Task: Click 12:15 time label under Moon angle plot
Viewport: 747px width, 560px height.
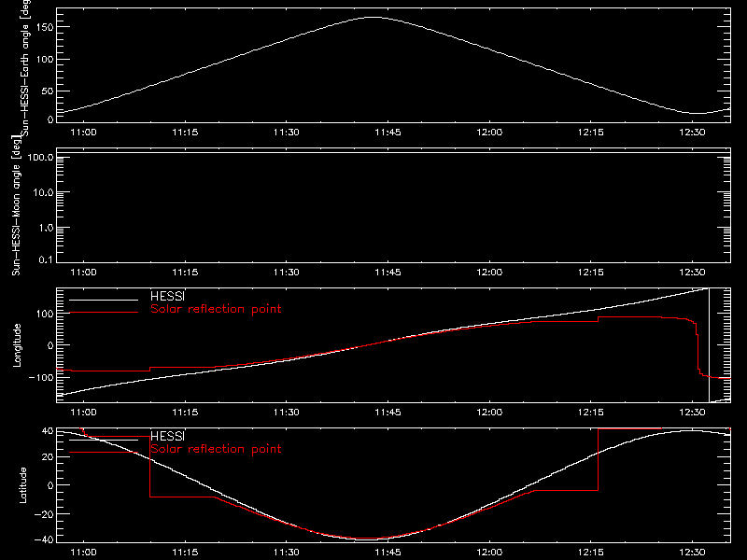Action: click(591, 273)
